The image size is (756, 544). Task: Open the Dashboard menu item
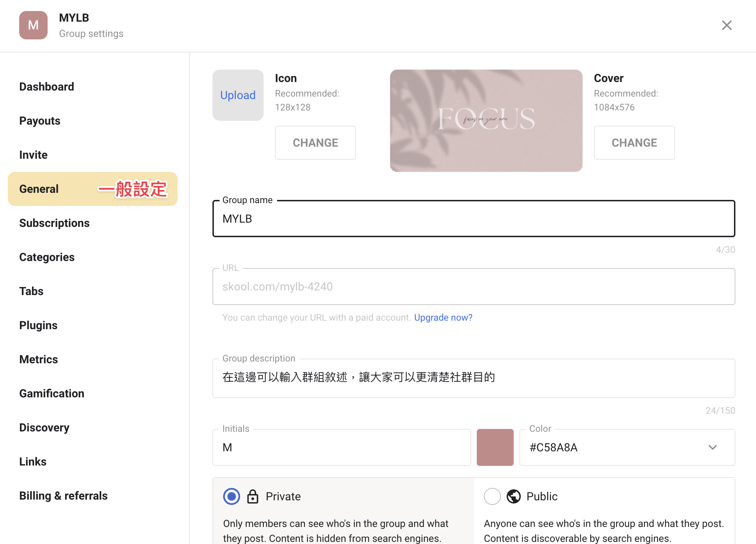[x=47, y=87]
